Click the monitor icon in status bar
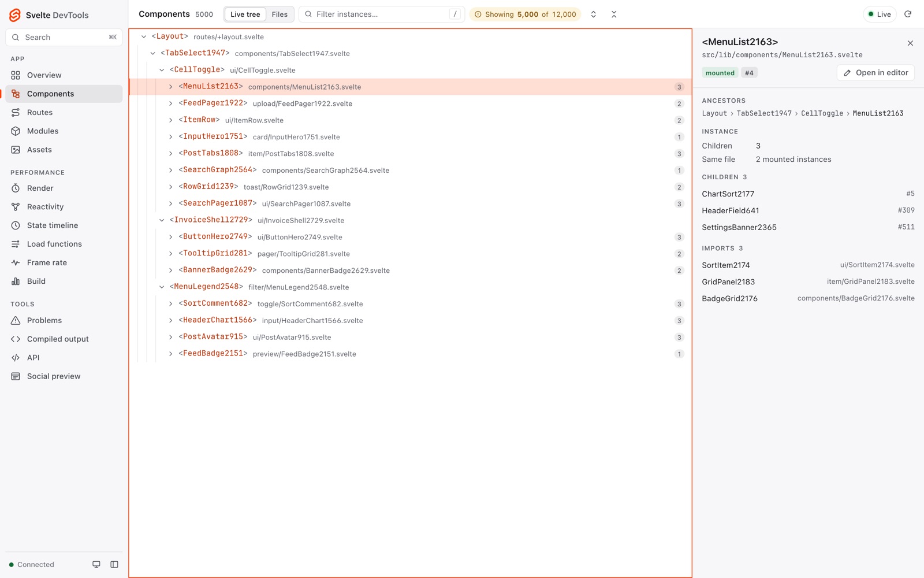The image size is (924, 578). click(96, 564)
